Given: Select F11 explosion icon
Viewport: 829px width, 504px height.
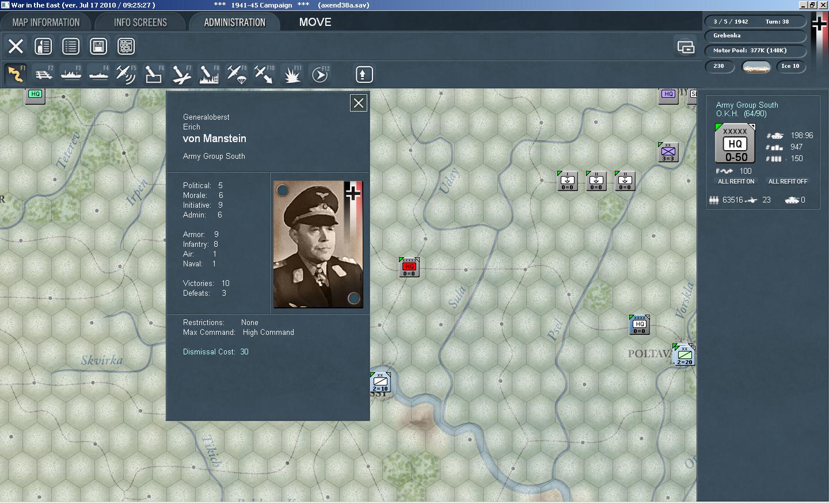Looking at the screenshot, I should click(x=292, y=74).
